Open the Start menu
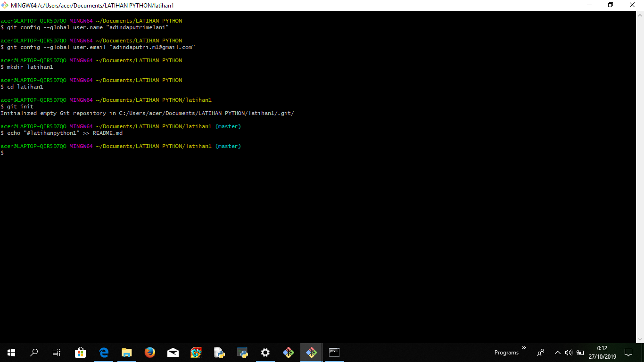644x362 pixels. 11,352
